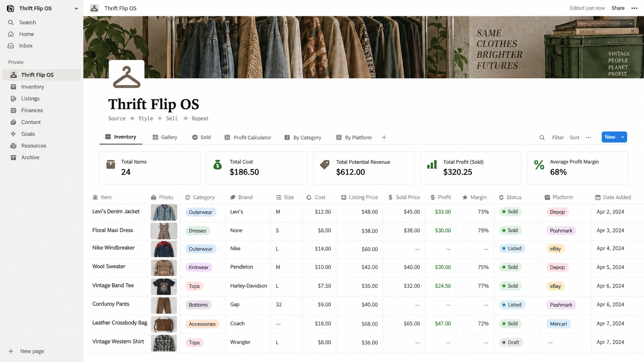Screen dimensions: 644x362
Task: Expand the Thrift Flip OS workspace switcher
Action: (76, 8)
